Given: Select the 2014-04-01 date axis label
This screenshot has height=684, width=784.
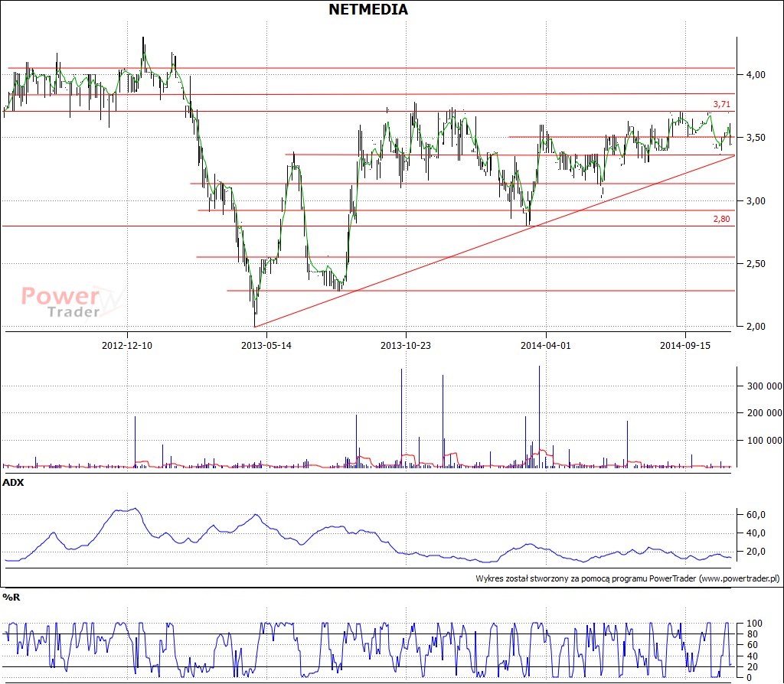Looking at the screenshot, I should pos(545,345).
